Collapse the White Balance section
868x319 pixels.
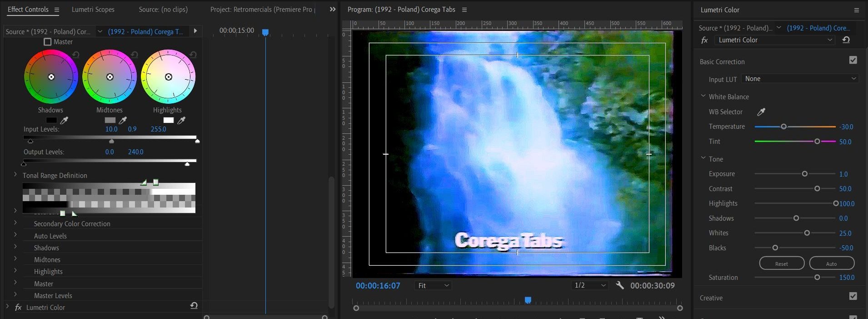point(703,96)
